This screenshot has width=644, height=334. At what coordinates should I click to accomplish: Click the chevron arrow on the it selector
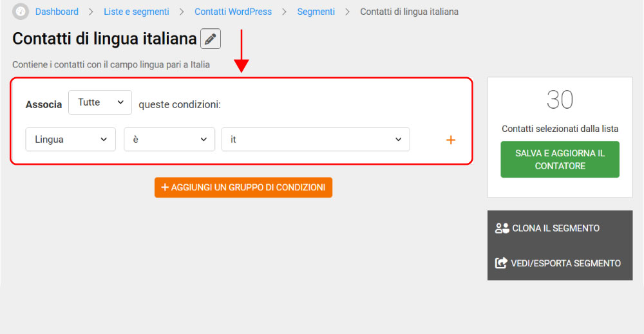pos(398,140)
